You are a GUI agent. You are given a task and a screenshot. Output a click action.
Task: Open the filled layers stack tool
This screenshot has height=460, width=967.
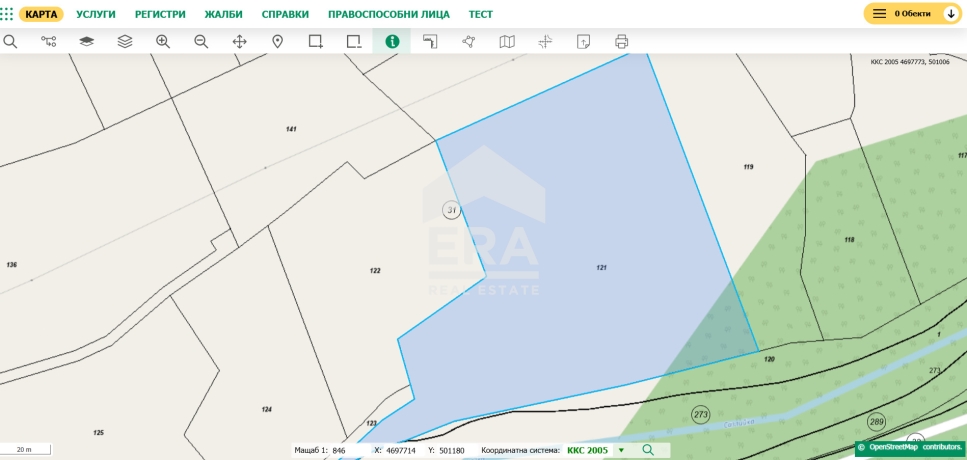[x=86, y=41]
